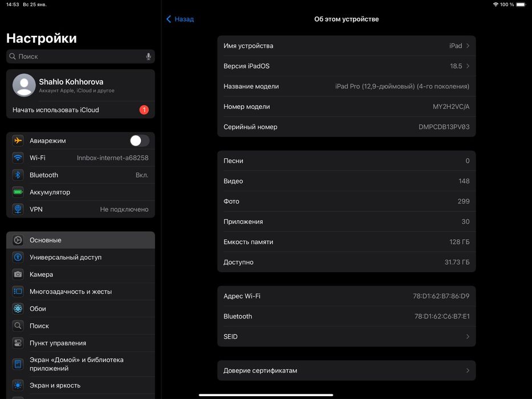This screenshot has height=399, width=532.
Task: Tap model name iPad Pro (12,9-дюймовый) value
Action: [x=402, y=86]
